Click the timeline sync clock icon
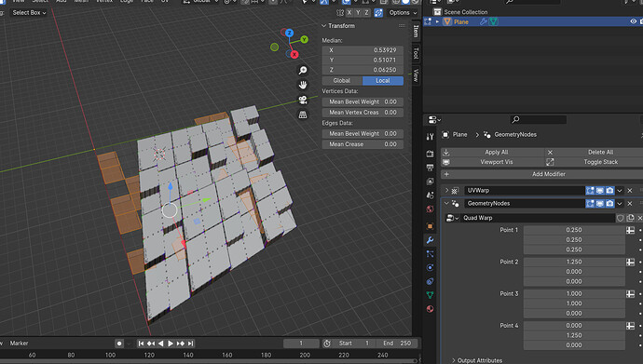The height and width of the screenshot is (364, 643). click(327, 344)
